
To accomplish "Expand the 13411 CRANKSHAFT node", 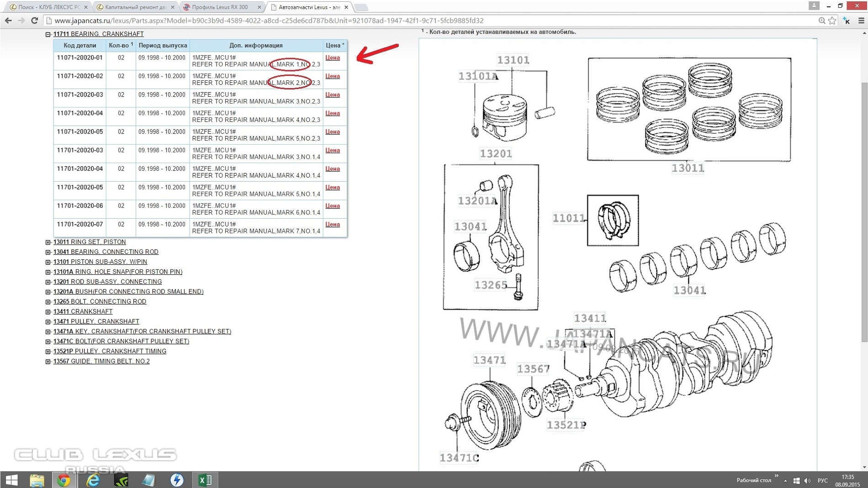I will pos(48,312).
